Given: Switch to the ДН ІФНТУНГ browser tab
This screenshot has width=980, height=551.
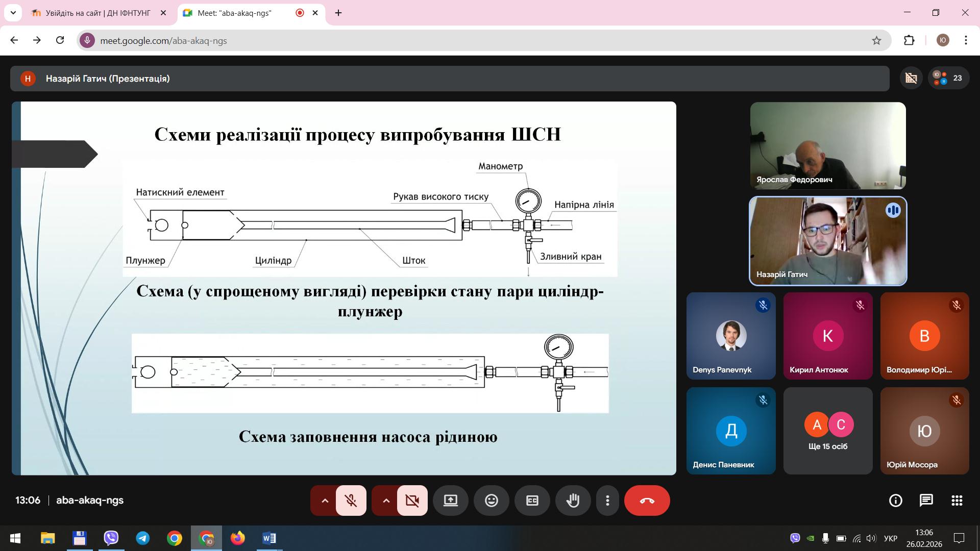Looking at the screenshot, I should 98,13.
